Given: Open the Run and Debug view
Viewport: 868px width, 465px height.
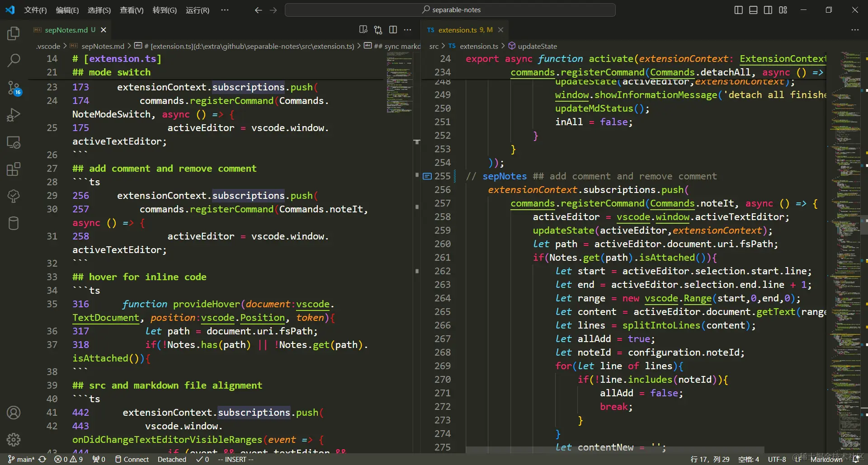Looking at the screenshot, I should pyautogui.click(x=14, y=115).
